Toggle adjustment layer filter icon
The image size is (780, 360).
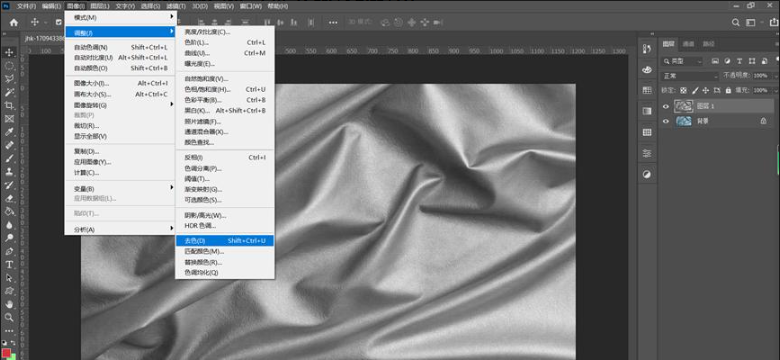click(x=727, y=61)
